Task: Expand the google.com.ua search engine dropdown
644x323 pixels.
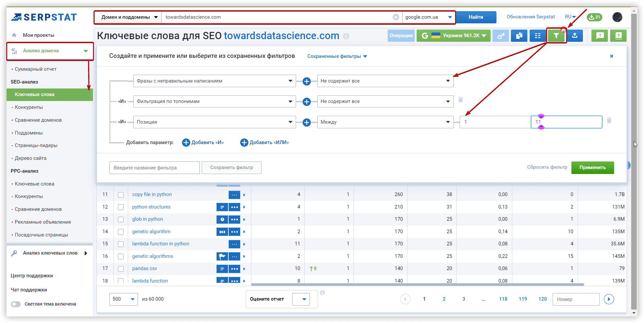Action: 428,17
